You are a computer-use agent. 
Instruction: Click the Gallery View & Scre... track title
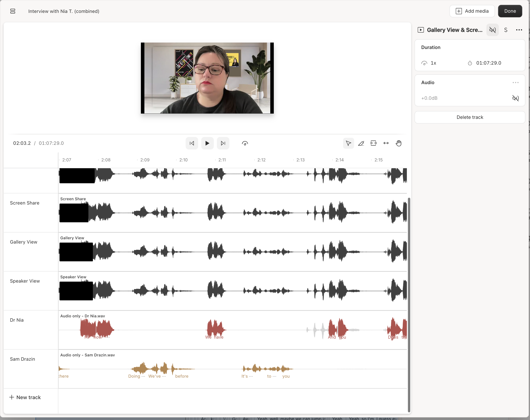tap(454, 30)
